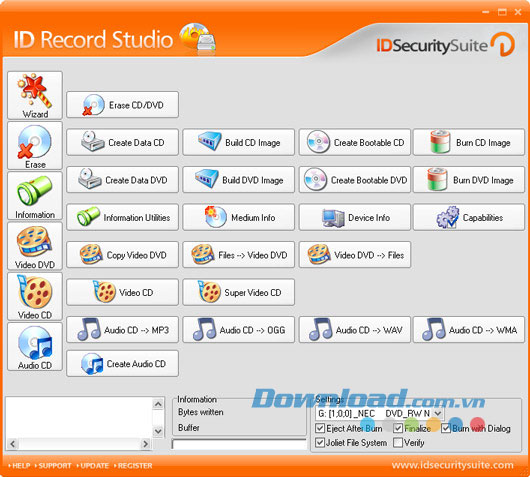Open the Information sidebar category

(x=35, y=196)
